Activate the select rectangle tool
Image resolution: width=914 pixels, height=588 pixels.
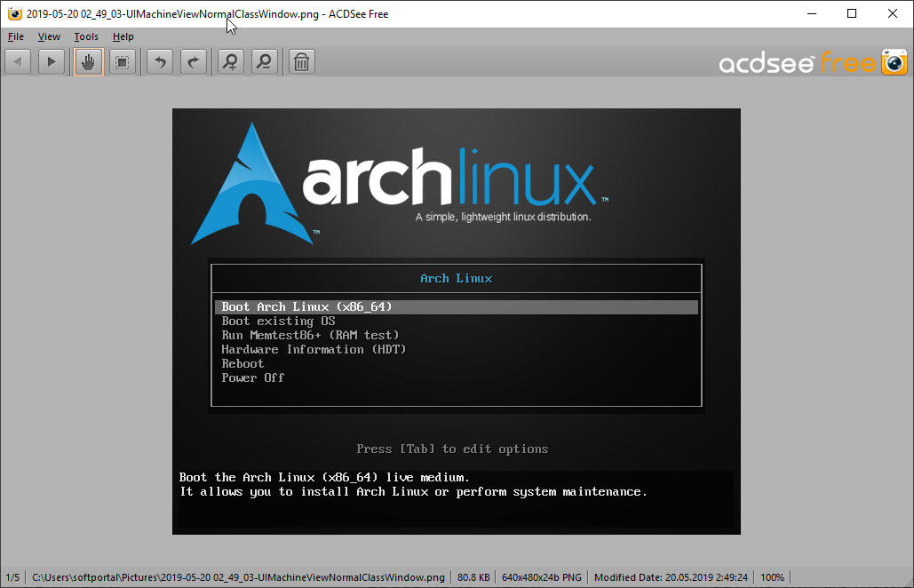(123, 62)
